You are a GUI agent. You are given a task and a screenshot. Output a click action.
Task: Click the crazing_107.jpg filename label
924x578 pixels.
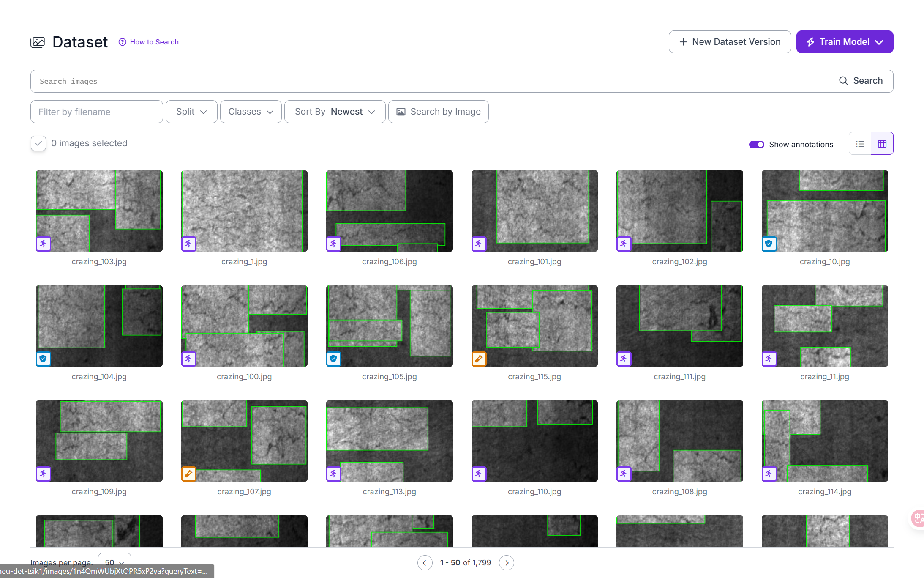pos(244,492)
